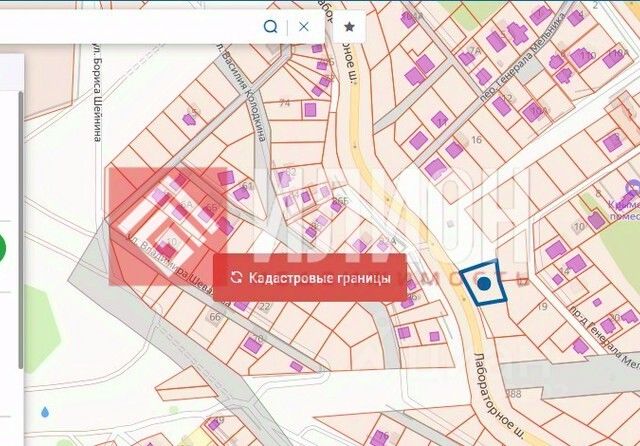Select the blue location marker dot

tap(484, 283)
